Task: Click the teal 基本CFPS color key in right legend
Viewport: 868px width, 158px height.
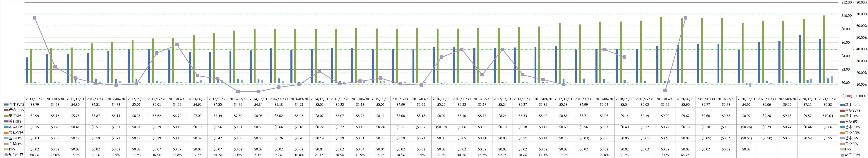Action: coord(842,127)
